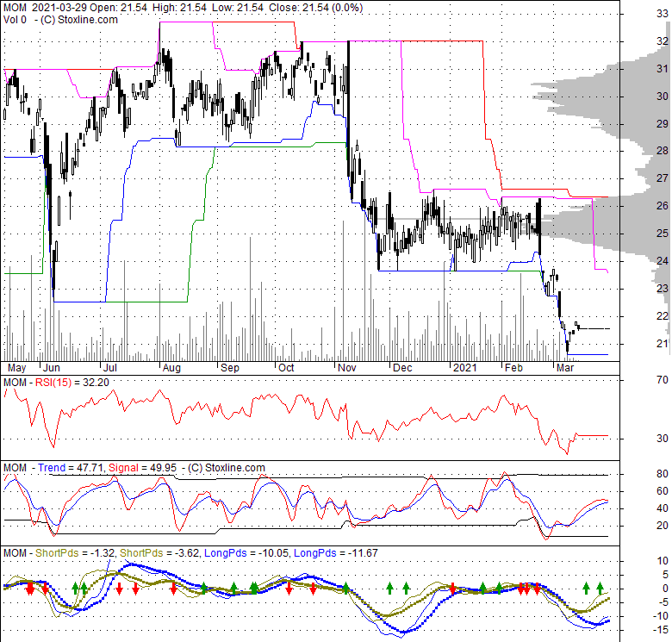Click the Dec label on the date axis

click(402, 368)
